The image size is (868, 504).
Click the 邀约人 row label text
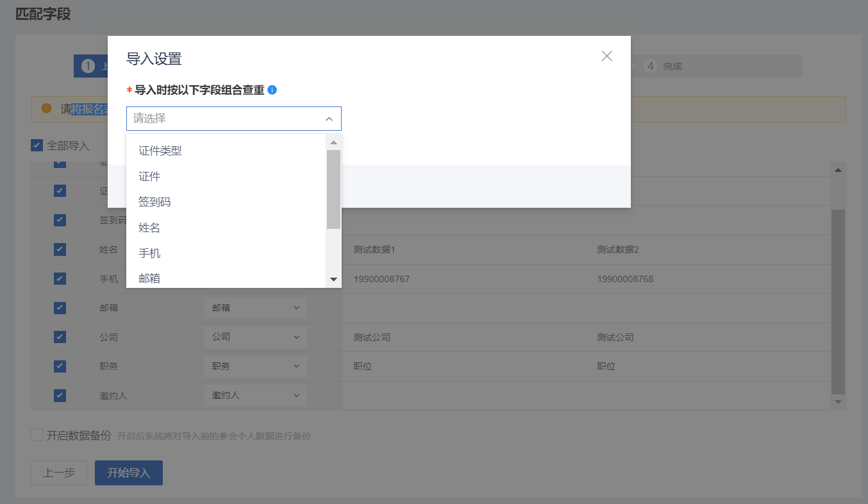pos(113,396)
